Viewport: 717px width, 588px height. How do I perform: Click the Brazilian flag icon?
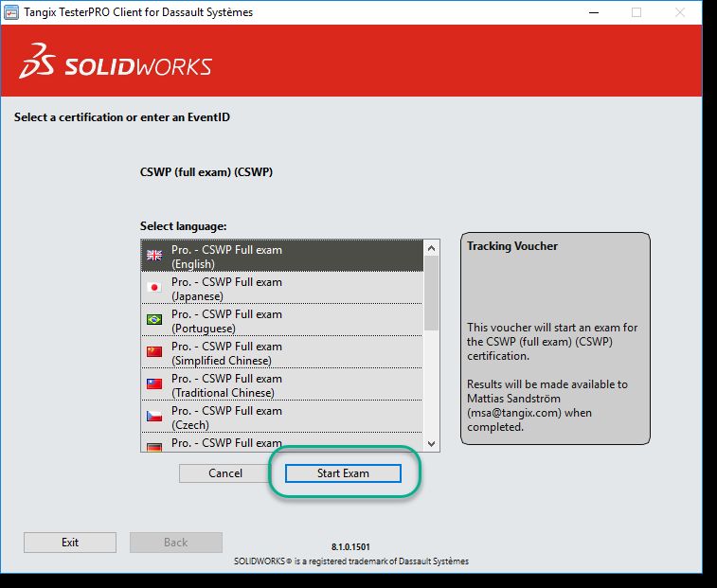[154, 319]
